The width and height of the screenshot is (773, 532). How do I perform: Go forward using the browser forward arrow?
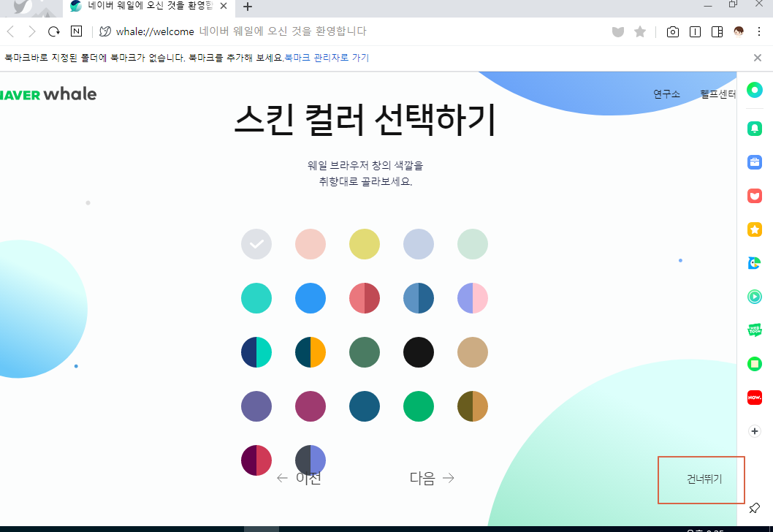(32, 31)
